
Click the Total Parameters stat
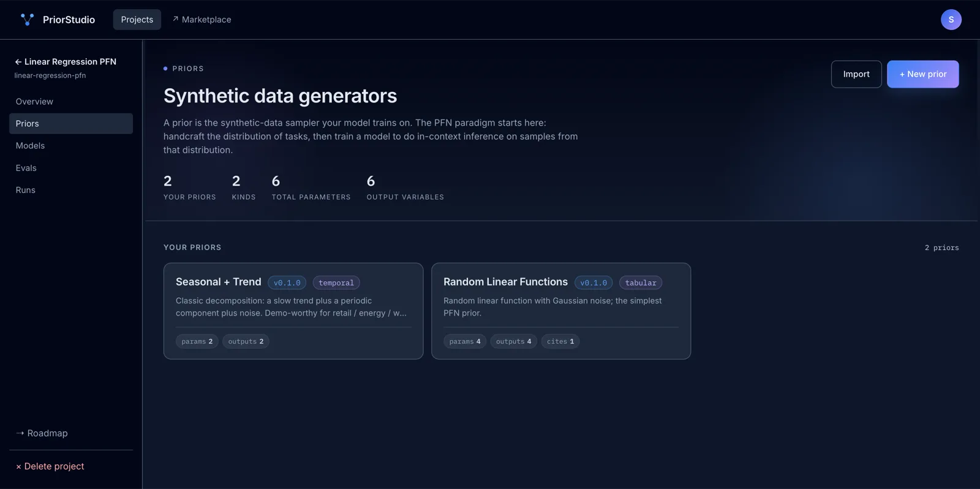[x=311, y=188]
